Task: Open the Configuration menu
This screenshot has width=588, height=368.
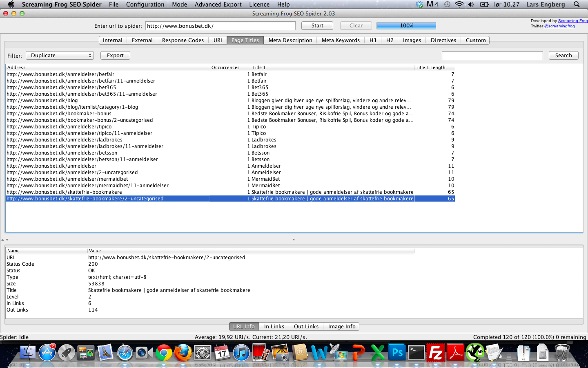Action: tap(145, 4)
